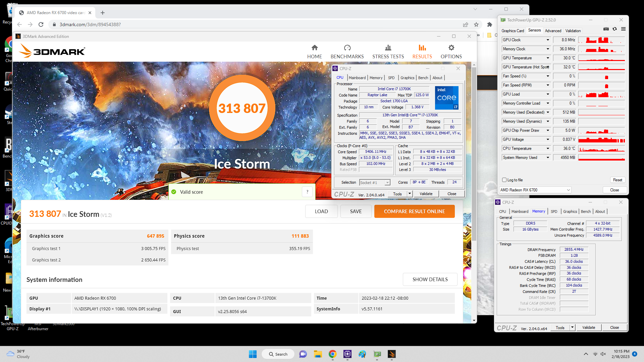Click the taskbar Search box
The width and height of the screenshot is (644, 362).
coord(278,354)
